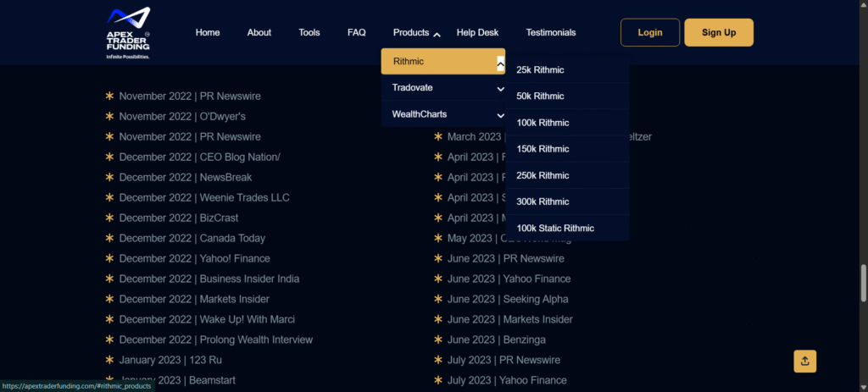Click the page vertical scrollbar thumb
Screen dimensions: 868x392
[864, 283]
